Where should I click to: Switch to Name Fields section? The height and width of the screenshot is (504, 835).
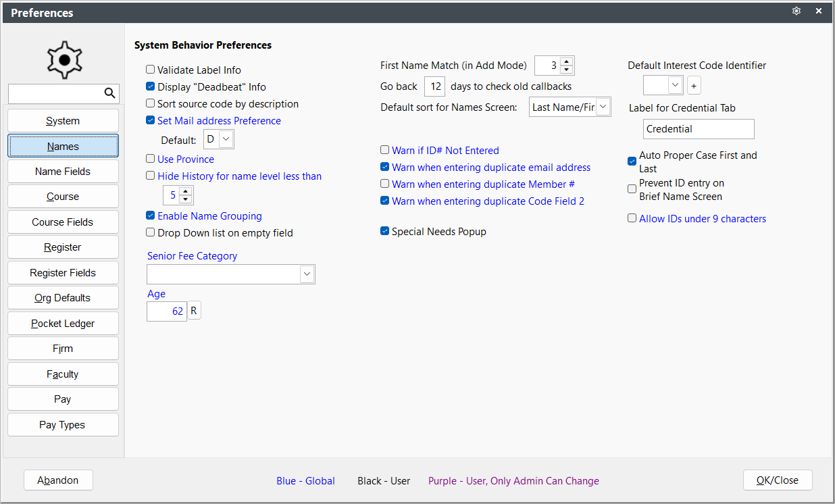pos(63,172)
